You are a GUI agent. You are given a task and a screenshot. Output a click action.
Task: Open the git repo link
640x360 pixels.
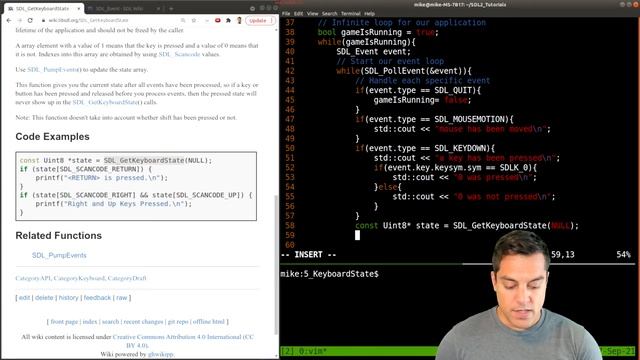[x=178, y=322]
